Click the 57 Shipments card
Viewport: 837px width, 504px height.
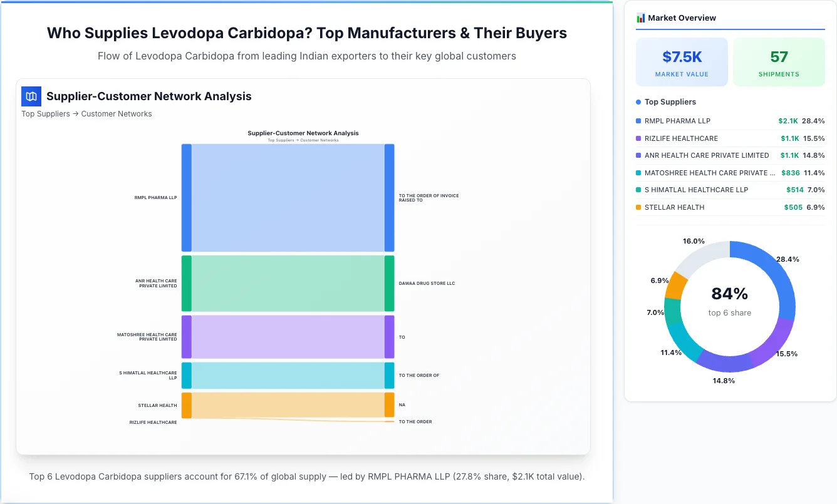tap(779, 61)
